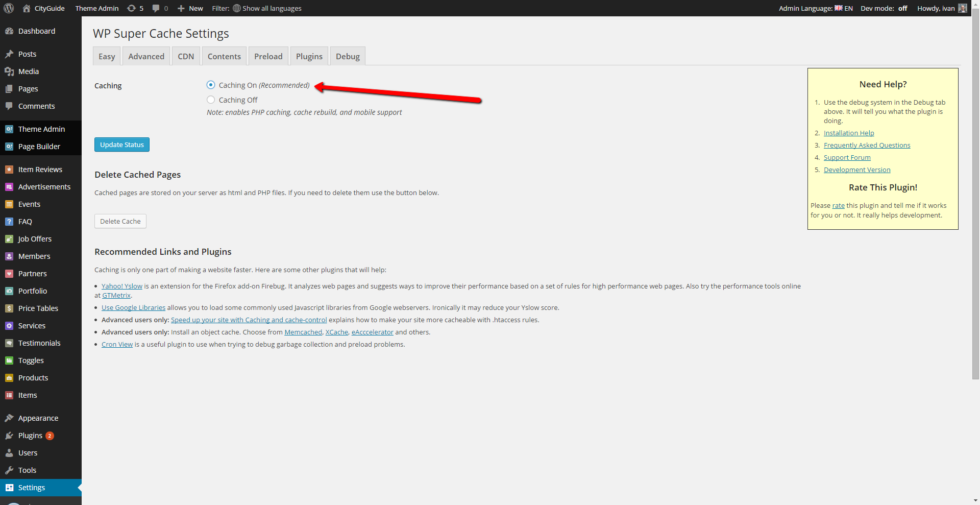Click the Plugins plug icon
This screenshot has height=505, width=980.
click(x=9, y=436)
